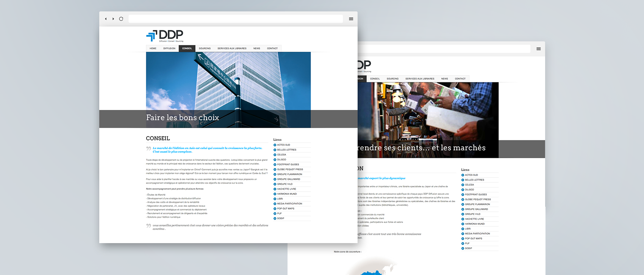Open HARMONIA MUNDI link in back window
This screenshot has width=644, height=275.
click(475, 224)
